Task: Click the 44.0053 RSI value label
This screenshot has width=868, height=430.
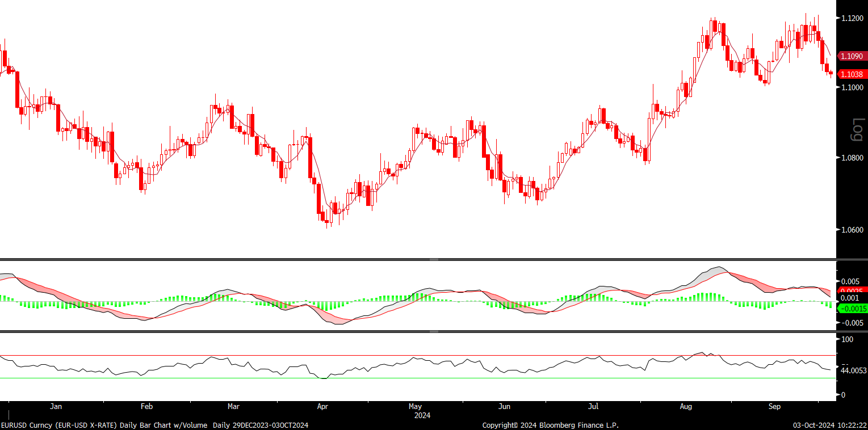Action: pyautogui.click(x=853, y=370)
